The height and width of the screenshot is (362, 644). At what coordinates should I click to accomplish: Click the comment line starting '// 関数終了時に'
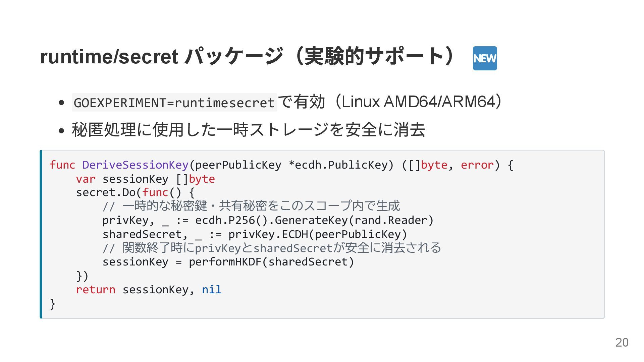click(x=272, y=248)
